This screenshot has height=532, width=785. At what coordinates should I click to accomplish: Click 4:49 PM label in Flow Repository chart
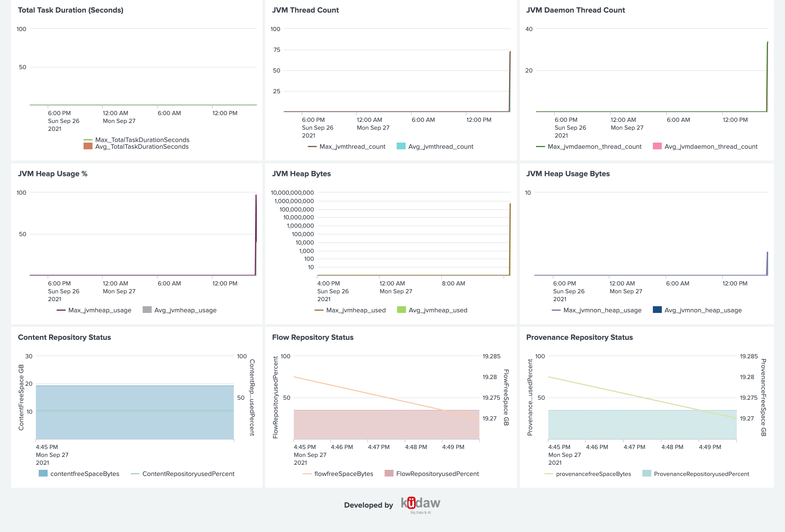tap(453, 447)
